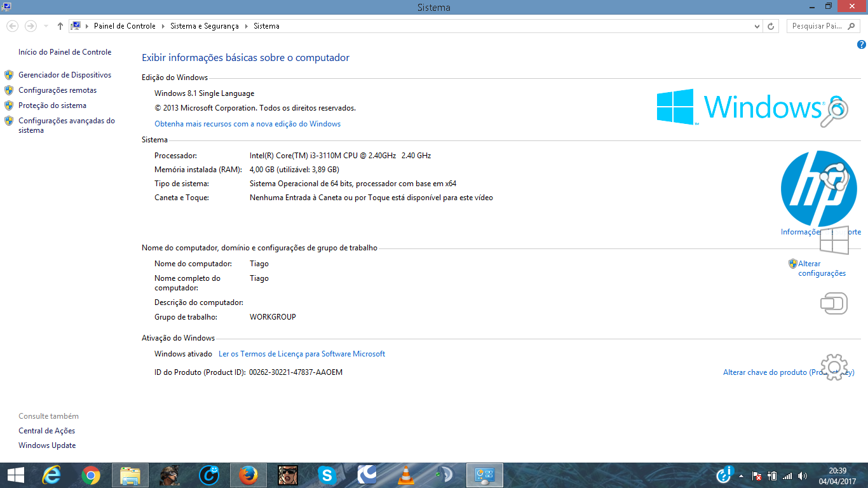Screen dimensions: 868x488
Task: Click the Forward navigation arrow
Action: pyautogui.click(x=31, y=26)
